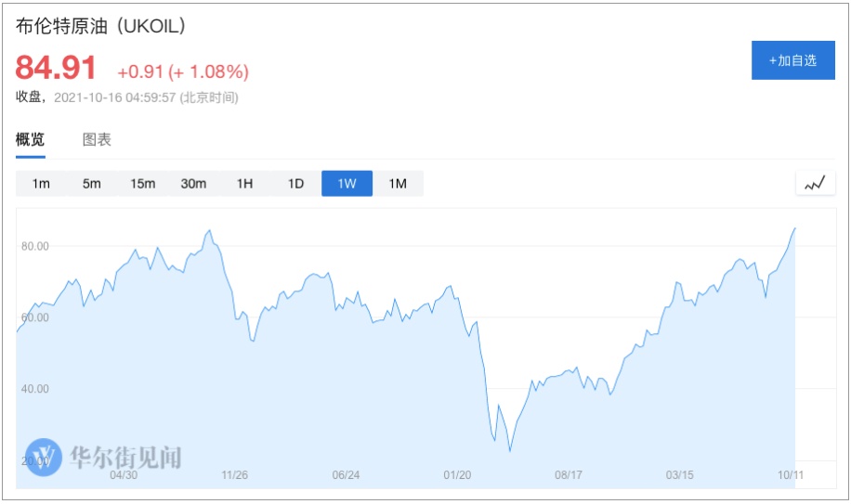Click the 01/20 date axis label
Viewport: 851px width, 504px height.
tap(457, 475)
